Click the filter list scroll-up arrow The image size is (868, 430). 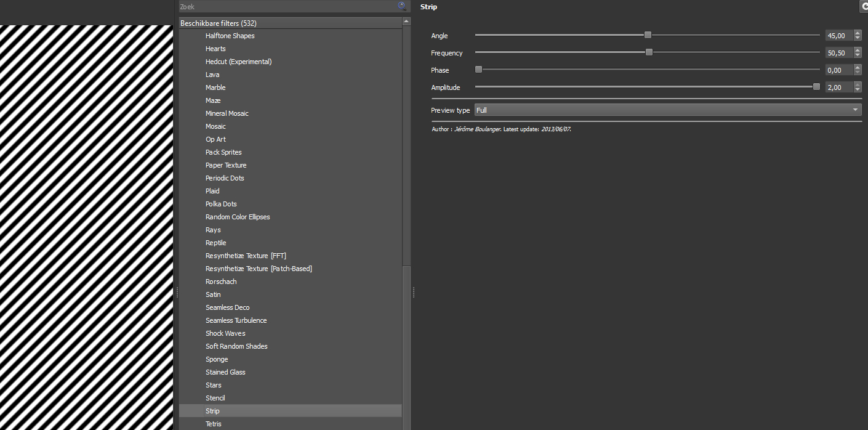[x=406, y=22]
